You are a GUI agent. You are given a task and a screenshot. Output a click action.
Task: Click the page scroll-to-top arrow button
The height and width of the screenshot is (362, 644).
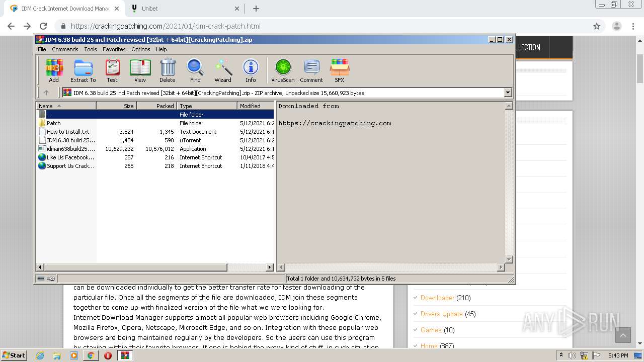tap(623, 335)
